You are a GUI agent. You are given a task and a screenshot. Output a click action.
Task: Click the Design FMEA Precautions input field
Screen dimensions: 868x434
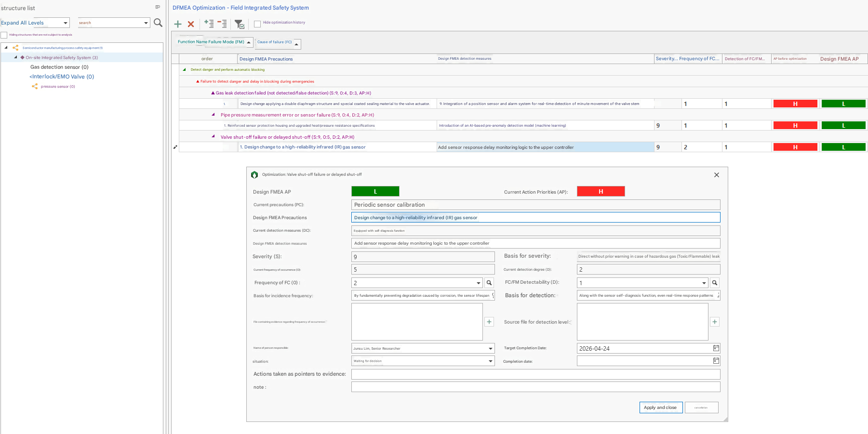536,218
